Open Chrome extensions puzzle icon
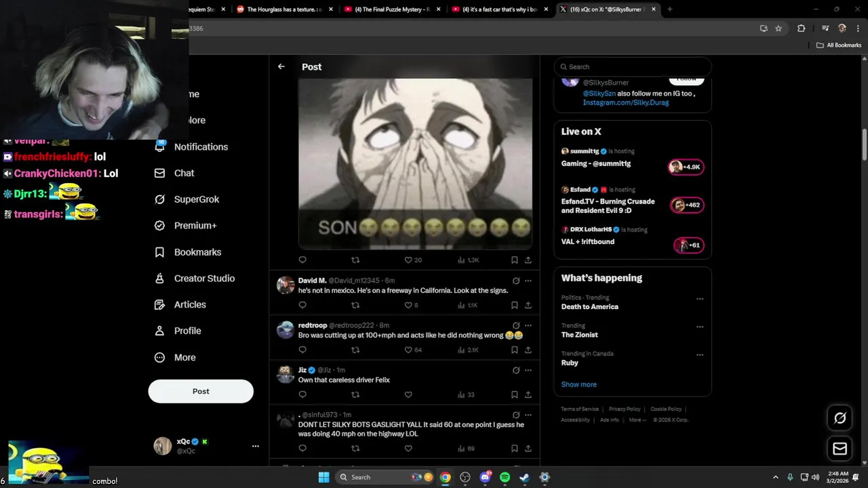 pos(801,28)
